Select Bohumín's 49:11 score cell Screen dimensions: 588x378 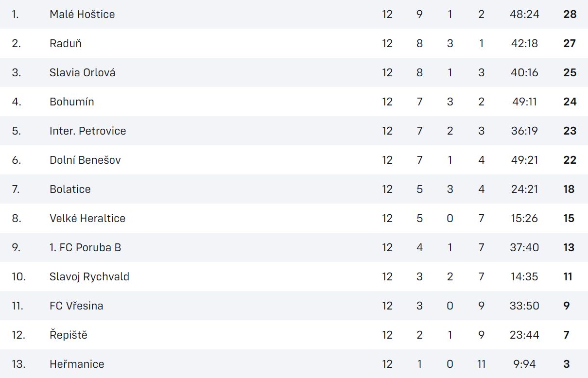(x=524, y=102)
